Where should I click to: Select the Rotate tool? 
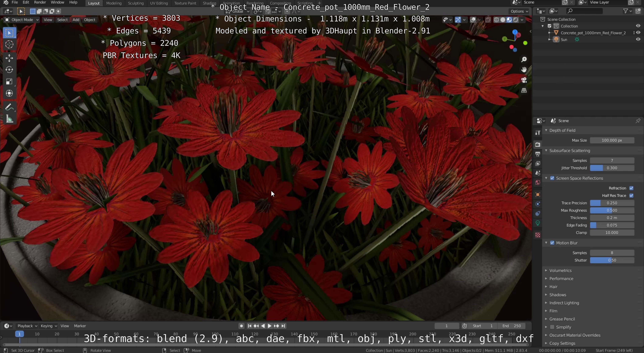click(9, 70)
